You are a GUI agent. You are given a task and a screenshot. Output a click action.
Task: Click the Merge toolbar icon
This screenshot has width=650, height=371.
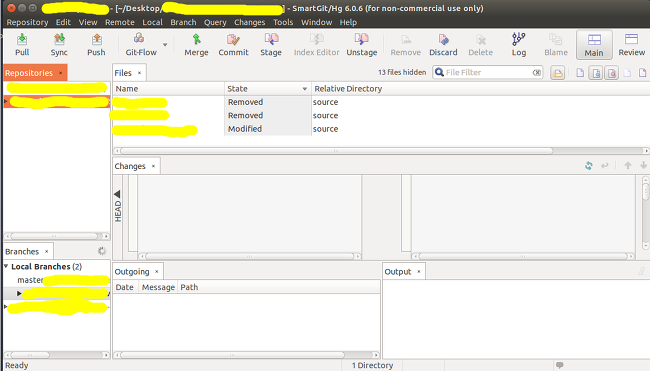point(196,44)
